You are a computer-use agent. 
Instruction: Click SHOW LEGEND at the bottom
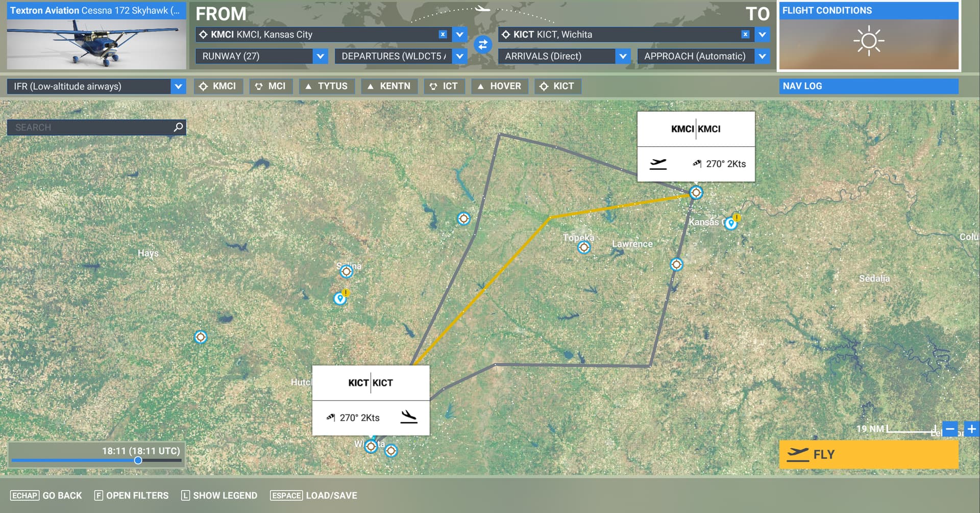[219, 496]
